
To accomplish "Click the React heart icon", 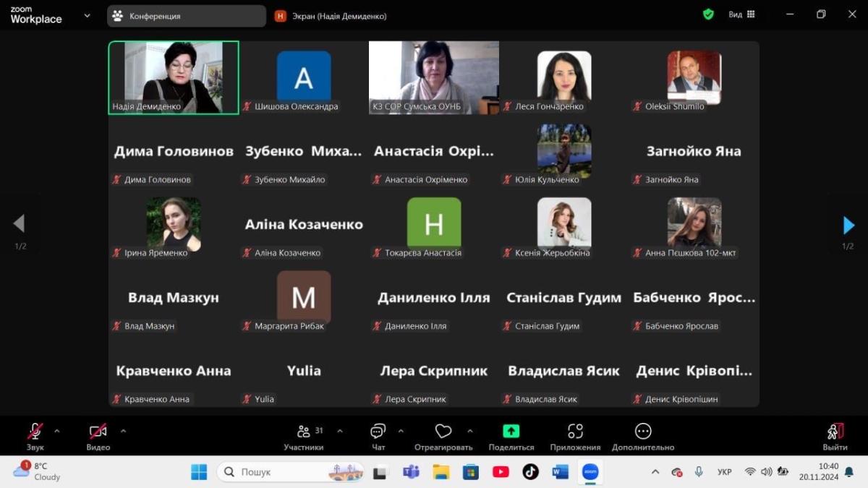I will tap(443, 432).
